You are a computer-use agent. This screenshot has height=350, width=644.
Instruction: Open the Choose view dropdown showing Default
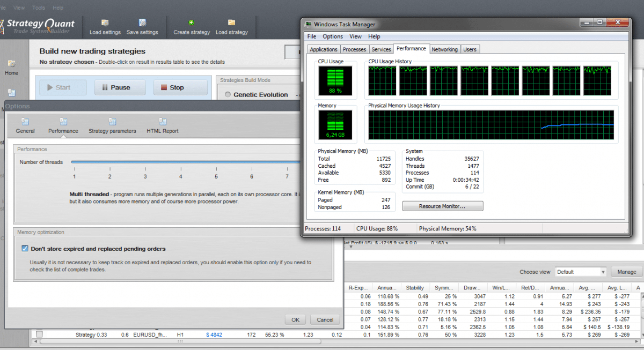[x=581, y=272]
